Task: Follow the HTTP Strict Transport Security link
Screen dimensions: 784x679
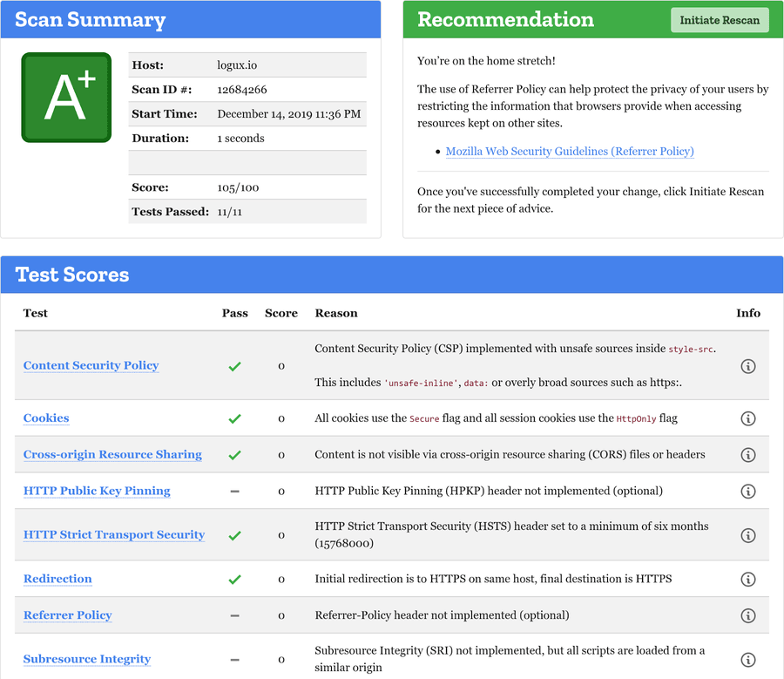Action: 114,535
